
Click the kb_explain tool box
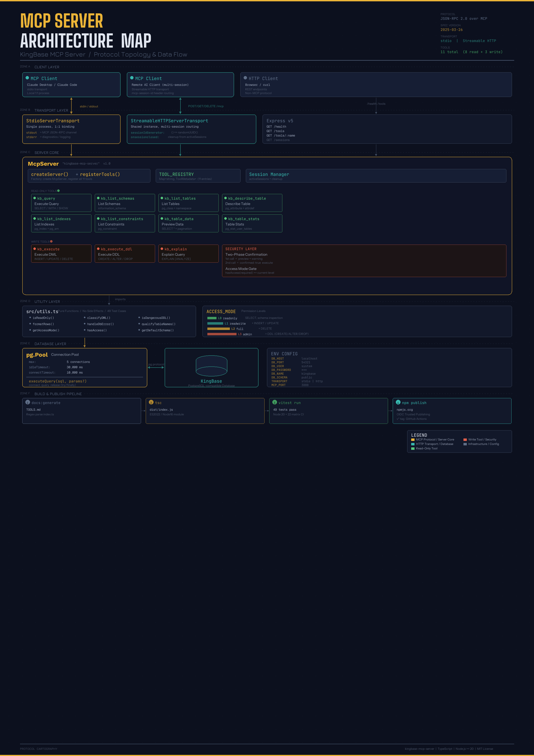[x=188, y=253]
